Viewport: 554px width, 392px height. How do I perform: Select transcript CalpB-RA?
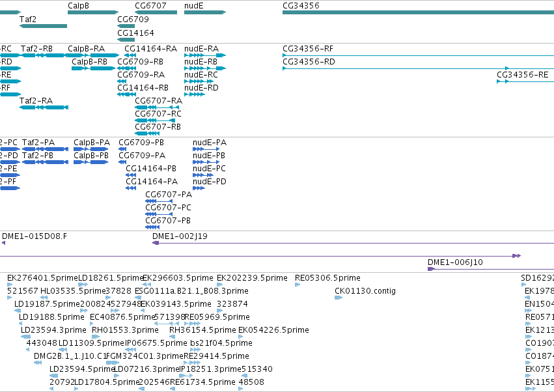click(86, 48)
